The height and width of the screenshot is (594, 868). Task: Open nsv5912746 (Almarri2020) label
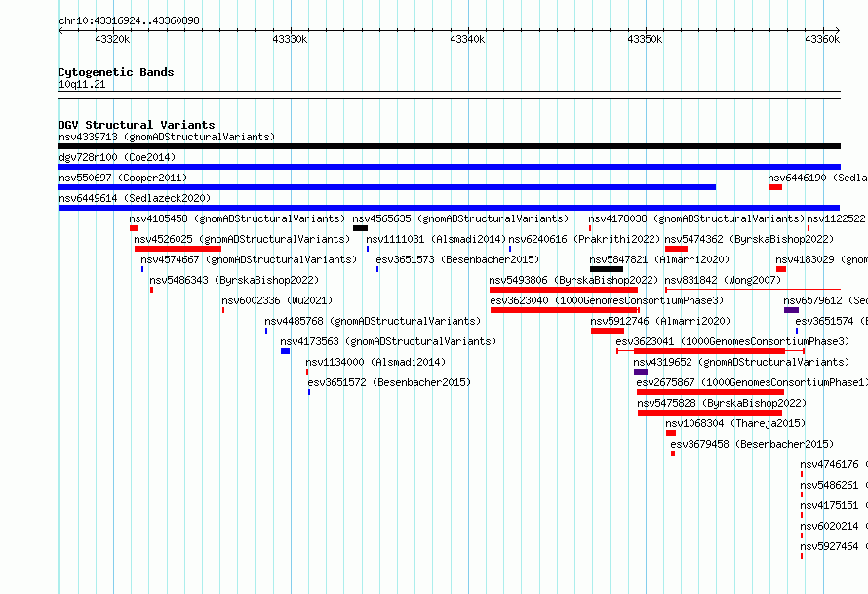coord(660,321)
